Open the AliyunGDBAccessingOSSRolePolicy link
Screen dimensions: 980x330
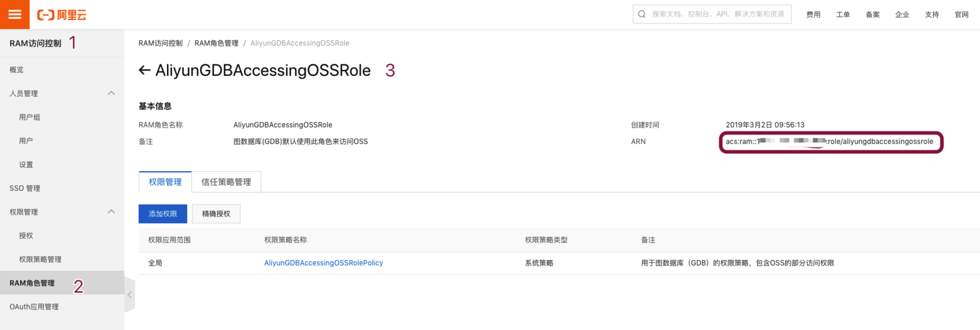coord(323,263)
